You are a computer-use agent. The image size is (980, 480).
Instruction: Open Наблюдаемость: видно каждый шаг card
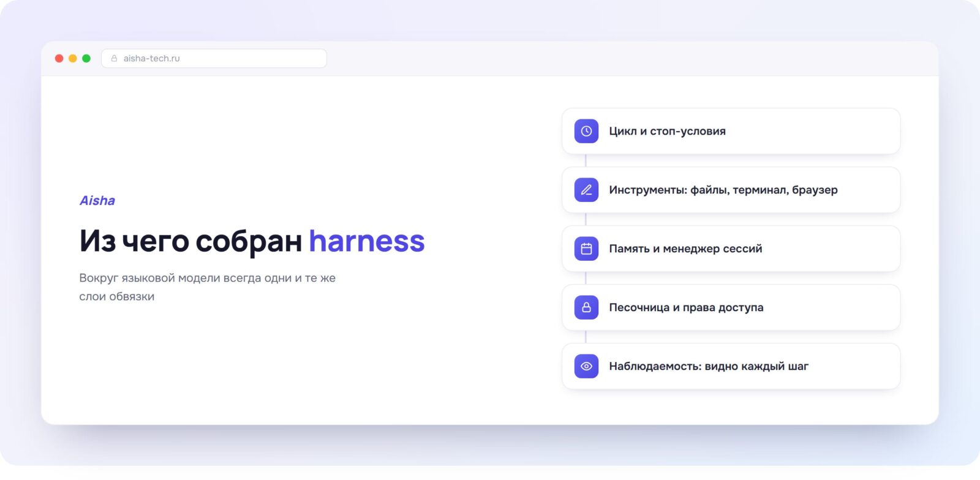pos(731,366)
